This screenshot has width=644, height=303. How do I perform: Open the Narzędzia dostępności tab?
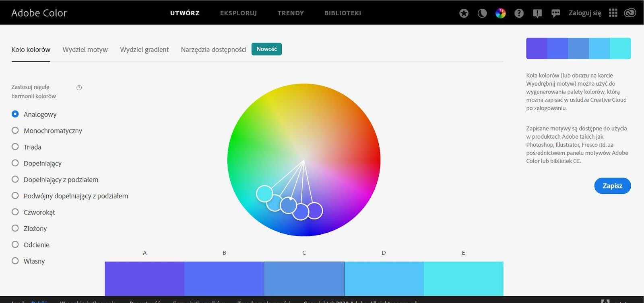coord(213,50)
